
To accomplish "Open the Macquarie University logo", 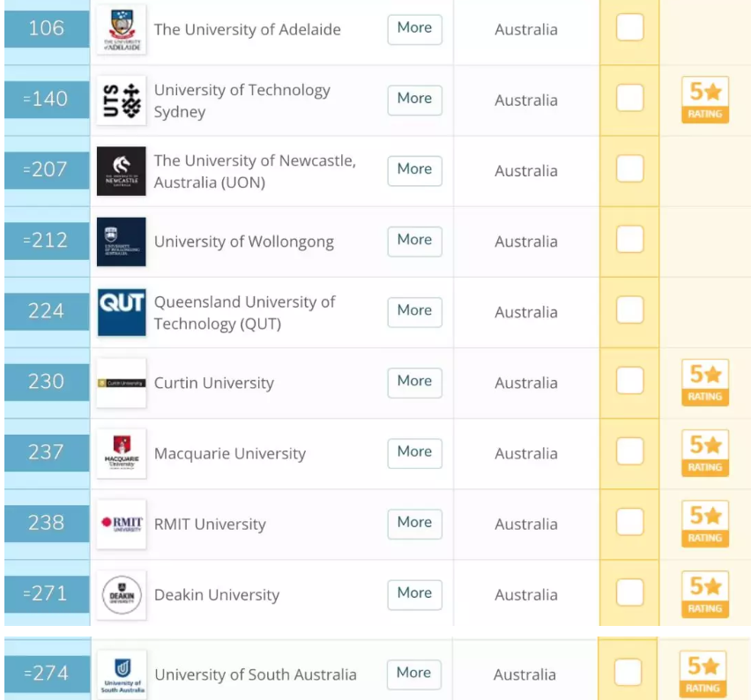I will click(121, 454).
